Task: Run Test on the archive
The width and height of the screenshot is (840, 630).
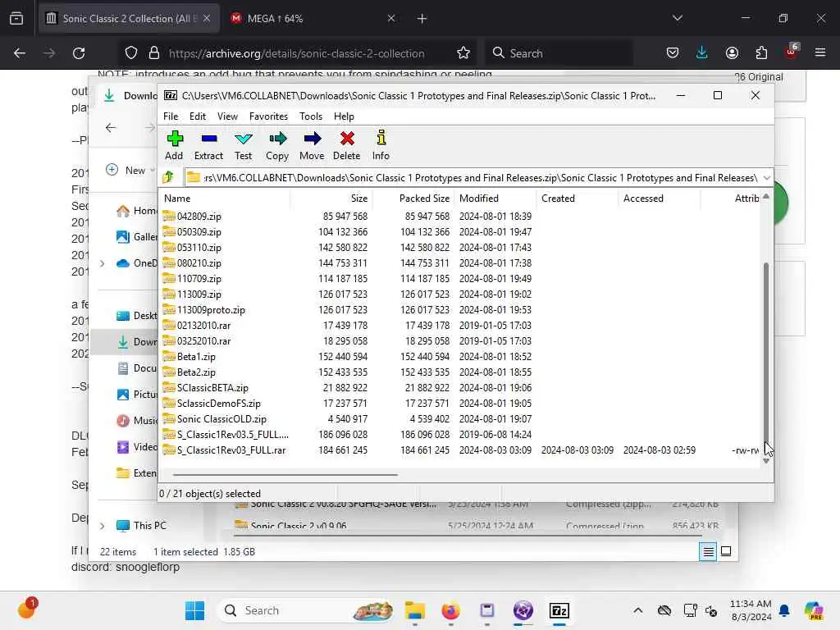Action: [243, 145]
